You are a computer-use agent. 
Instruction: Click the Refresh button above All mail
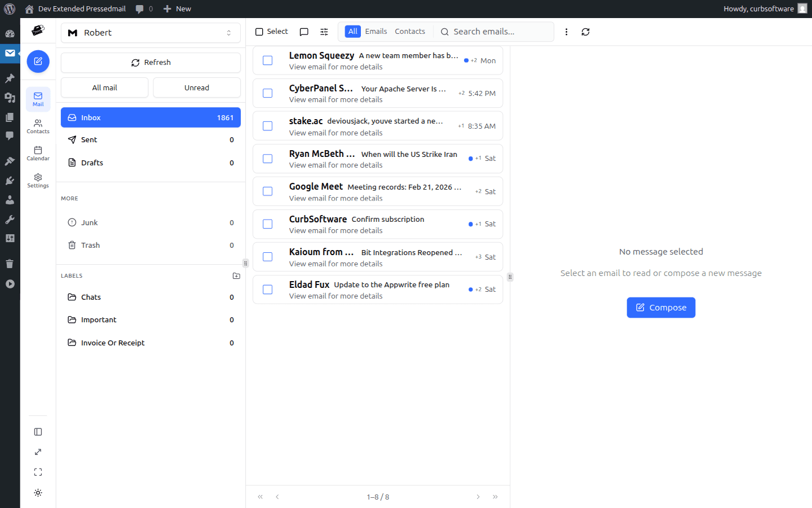[151, 62]
